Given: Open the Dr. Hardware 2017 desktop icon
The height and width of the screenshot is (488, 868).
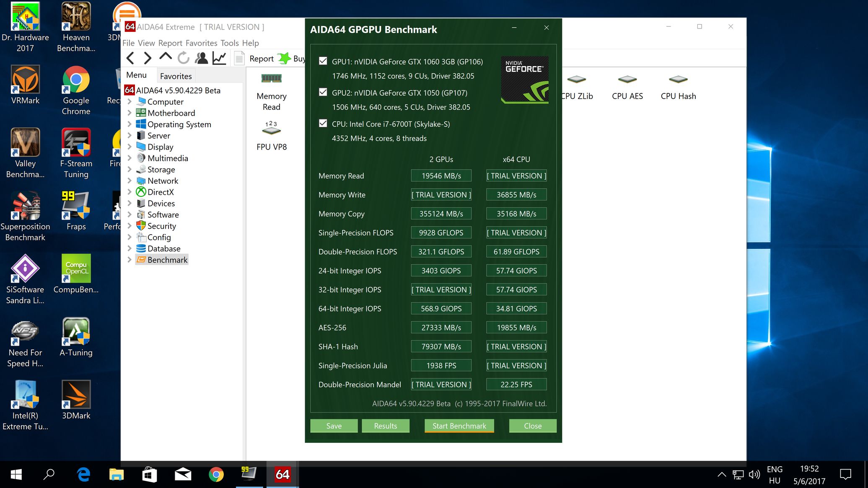Looking at the screenshot, I should pyautogui.click(x=25, y=27).
